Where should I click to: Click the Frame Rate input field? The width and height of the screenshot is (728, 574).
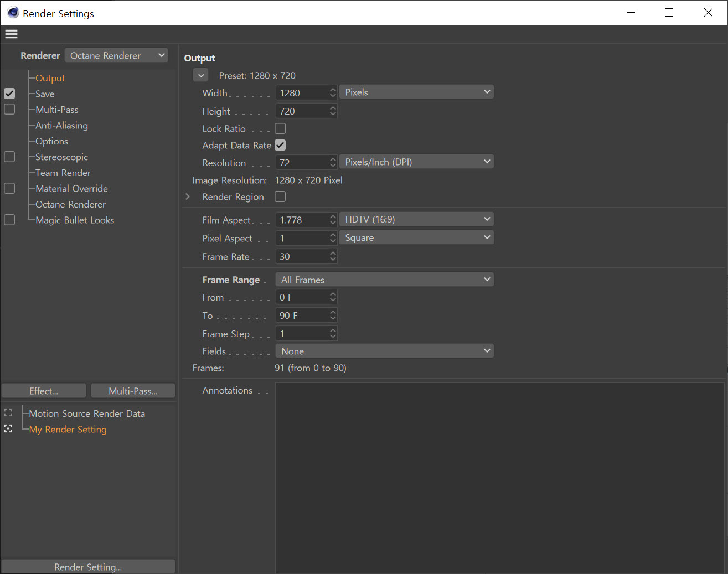[x=302, y=256]
